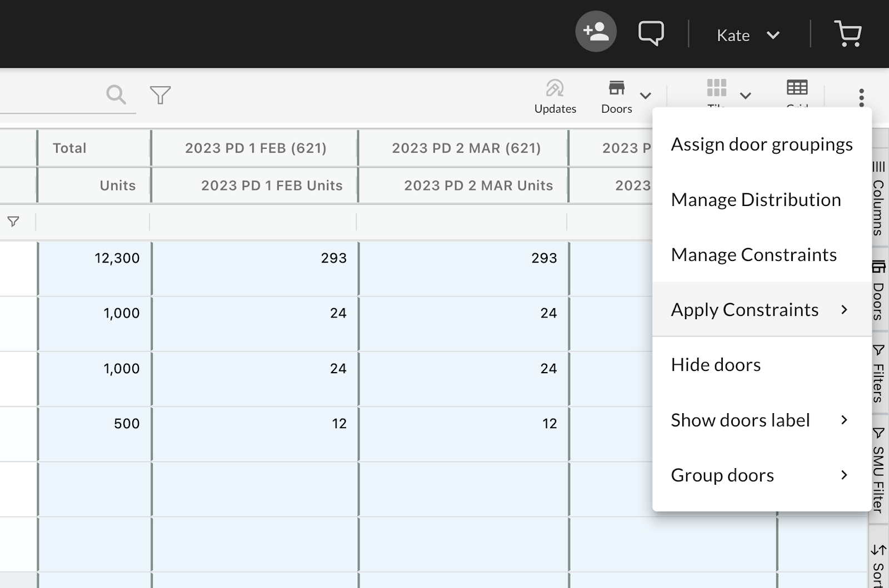Open the chat messages icon
This screenshot has width=889, height=588.
(x=651, y=33)
